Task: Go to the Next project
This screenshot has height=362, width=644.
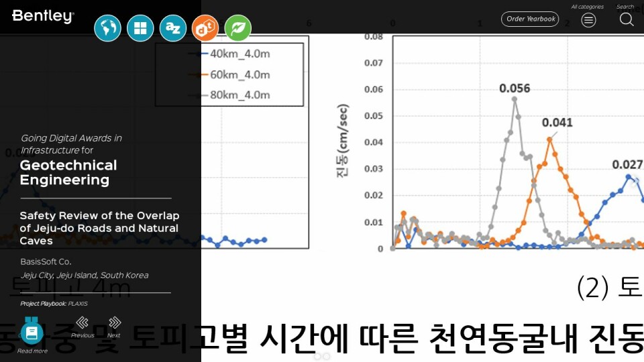Action: pos(114,327)
